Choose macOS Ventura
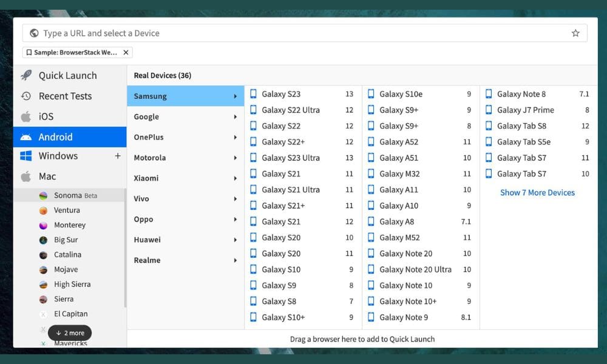The image size is (607, 364). tap(70, 210)
